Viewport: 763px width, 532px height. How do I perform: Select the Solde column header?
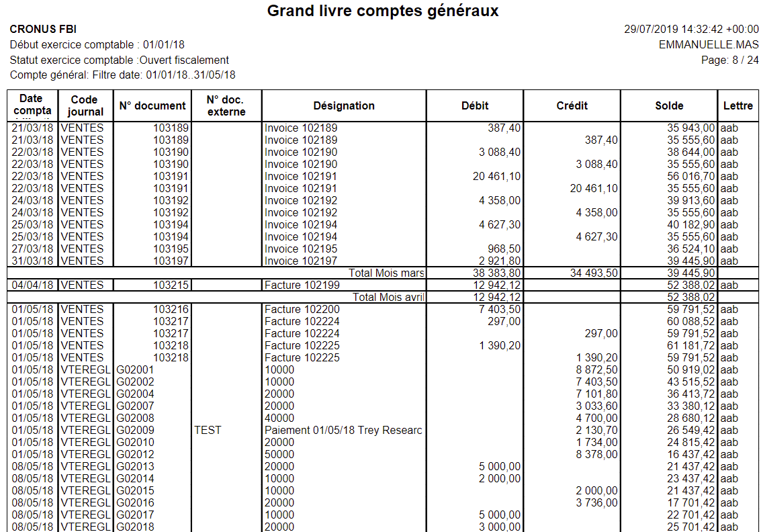pyautogui.click(x=669, y=105)
